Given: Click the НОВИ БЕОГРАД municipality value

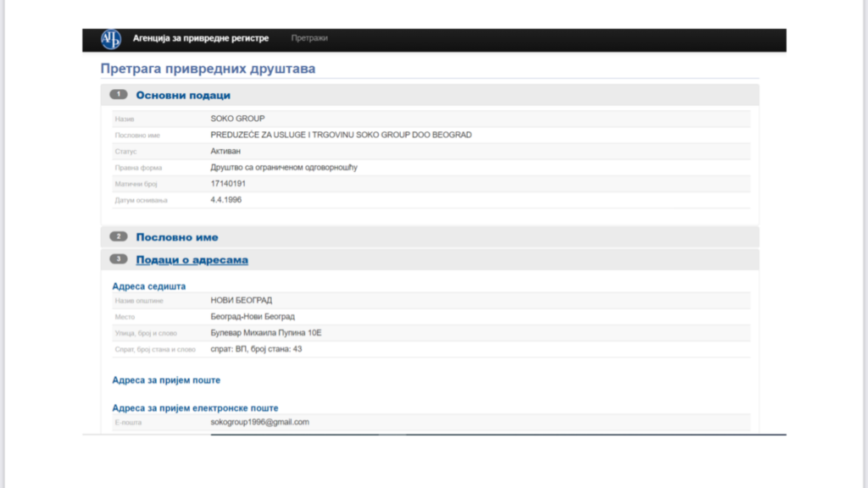Looking at the screenshot, I should click(241, 301).
